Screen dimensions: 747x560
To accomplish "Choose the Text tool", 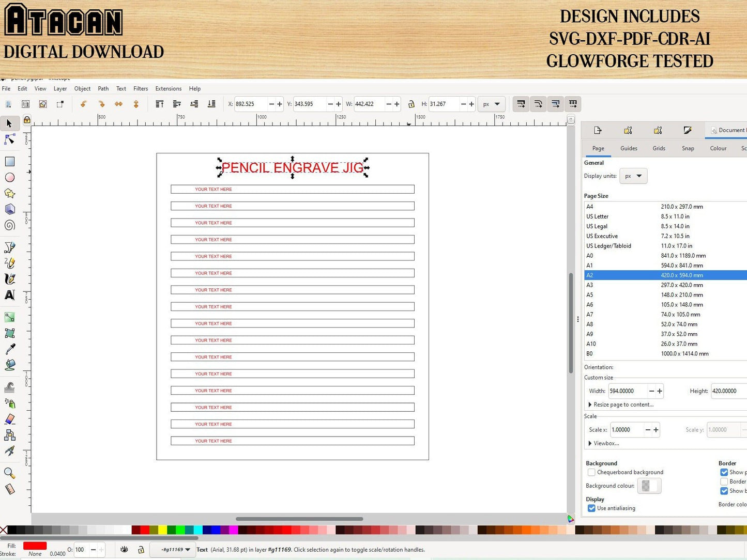I will coord(9,295).
